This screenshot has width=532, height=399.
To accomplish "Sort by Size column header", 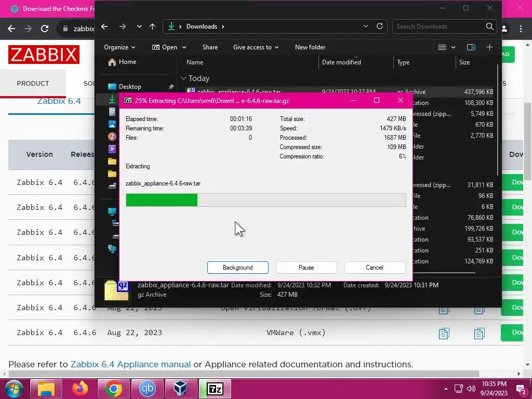I will [464, 62].
